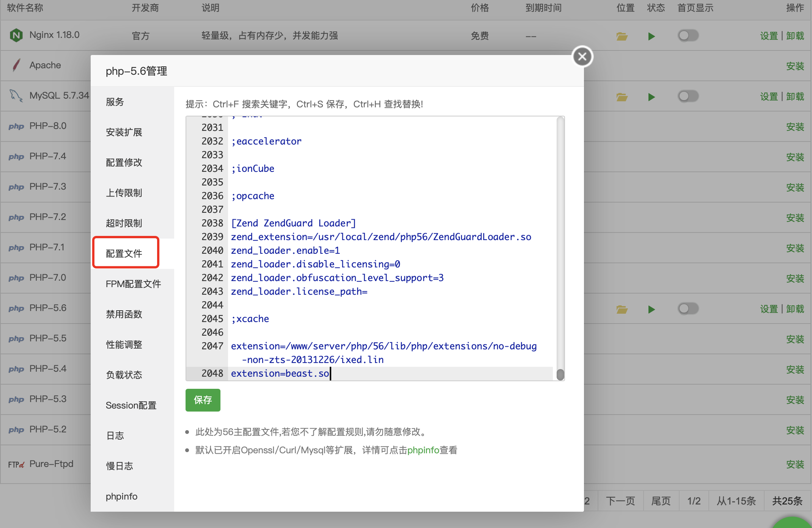Image resolution: width=812 pixels, height=528 pixels.
Task: Click the zend_extension line 2039 in editor
Action: tap(381, 237)
